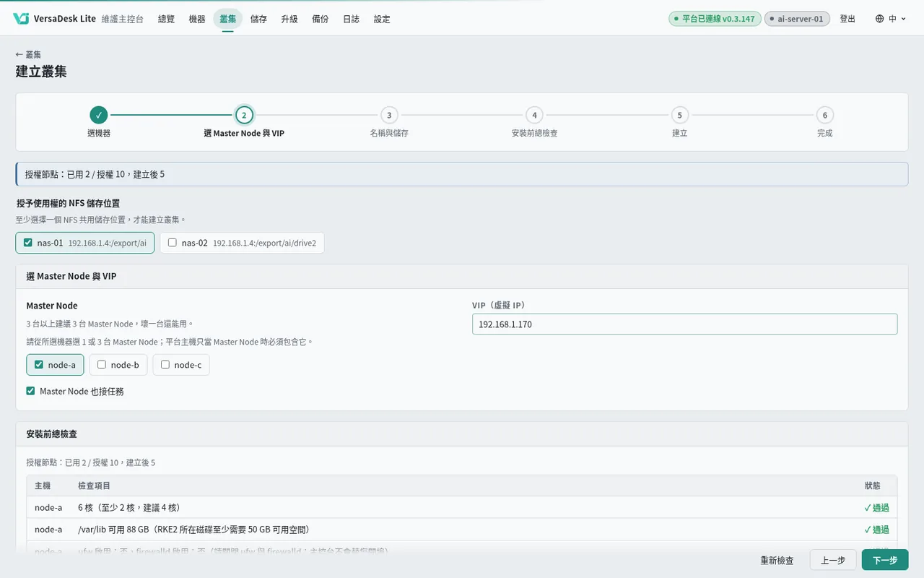Open the 升級 nav item
This screenshot has width=924, height=578.
tap(289, 19)
